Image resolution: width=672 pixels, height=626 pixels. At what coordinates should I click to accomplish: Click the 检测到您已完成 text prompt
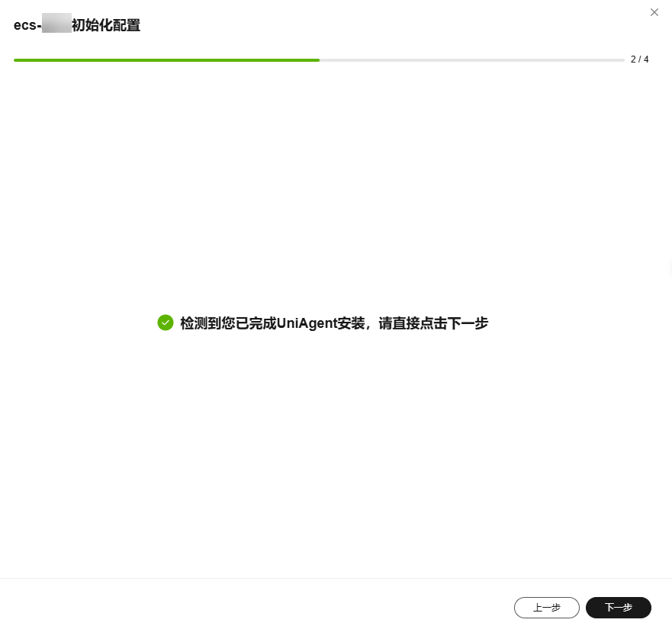coord(229,323)
